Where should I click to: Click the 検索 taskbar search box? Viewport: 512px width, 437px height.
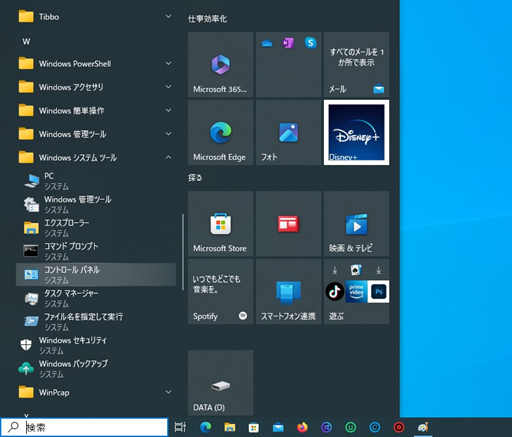[84, 427]
